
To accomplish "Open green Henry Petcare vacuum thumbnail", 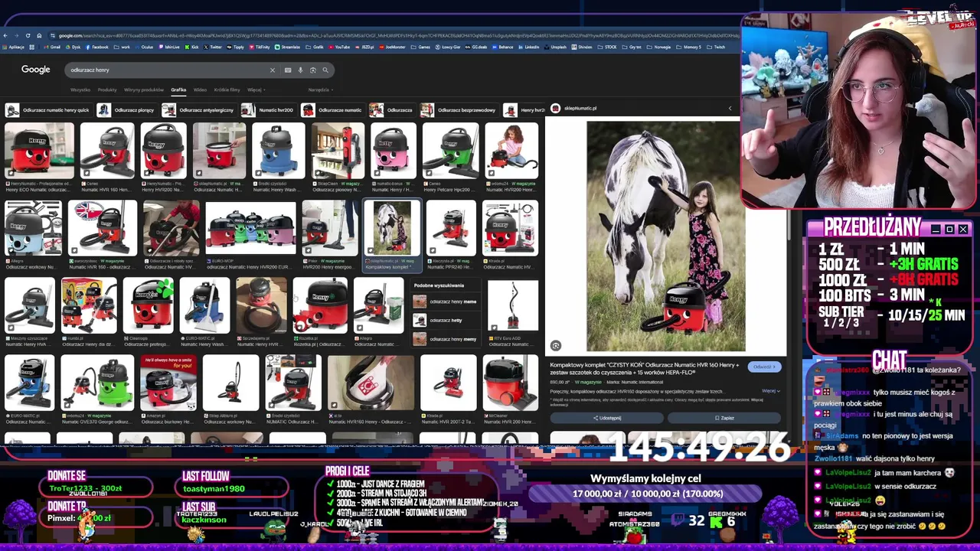I will click(450, 151).
